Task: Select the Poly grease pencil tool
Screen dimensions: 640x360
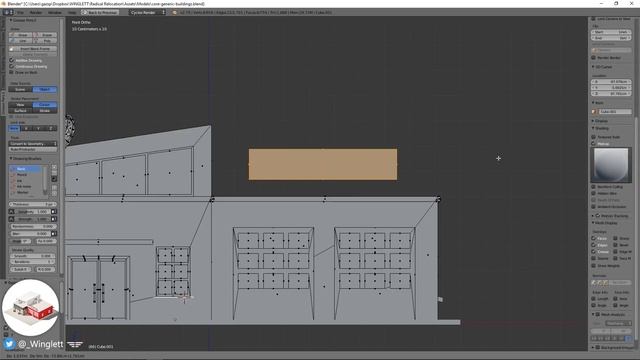Action: point(45,41)
